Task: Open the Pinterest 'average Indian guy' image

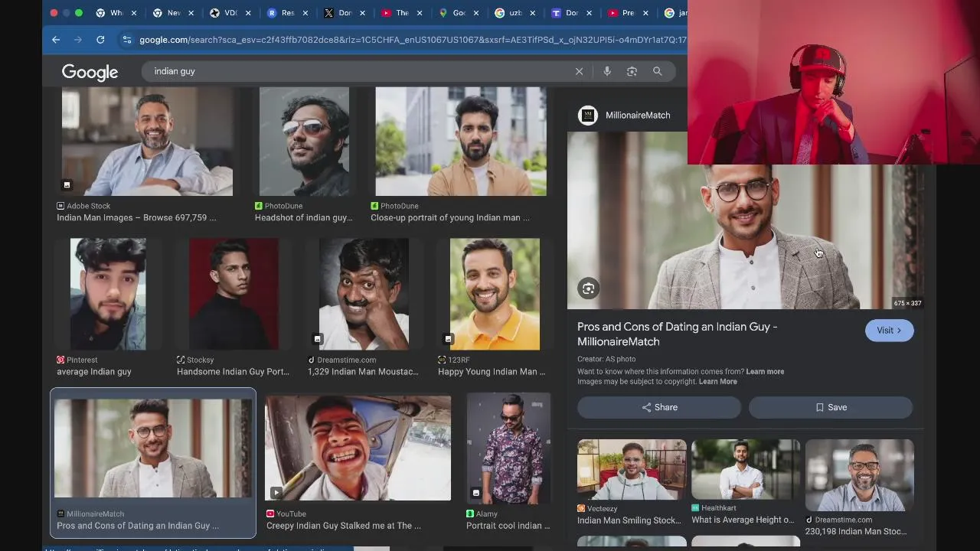Action: click(x=108, y=294)
